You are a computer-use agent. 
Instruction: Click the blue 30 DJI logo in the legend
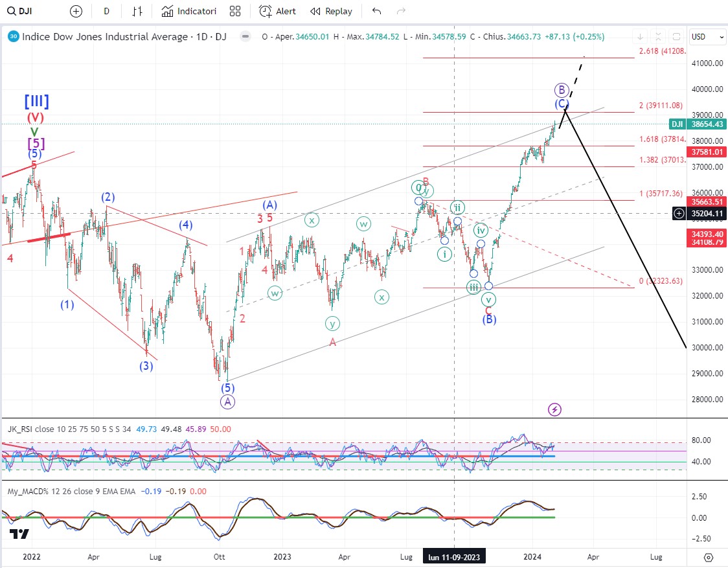[14, 36]
